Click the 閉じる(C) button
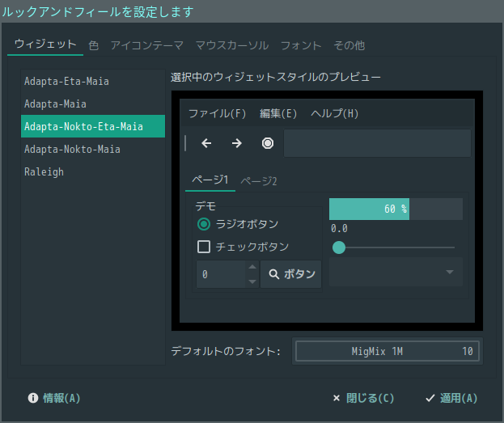Screen dimensions: 504x423 pyautogui.click(x=363, y=398)
